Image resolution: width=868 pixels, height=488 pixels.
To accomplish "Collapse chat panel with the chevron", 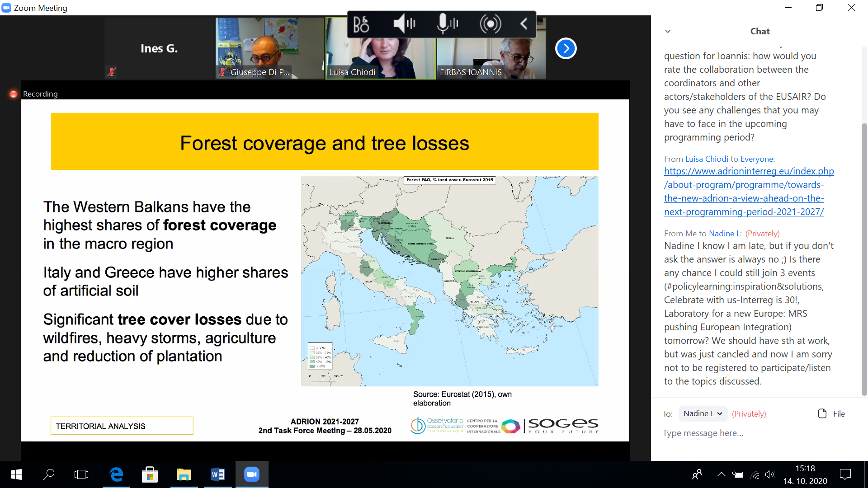I will [x=668, y=31].
